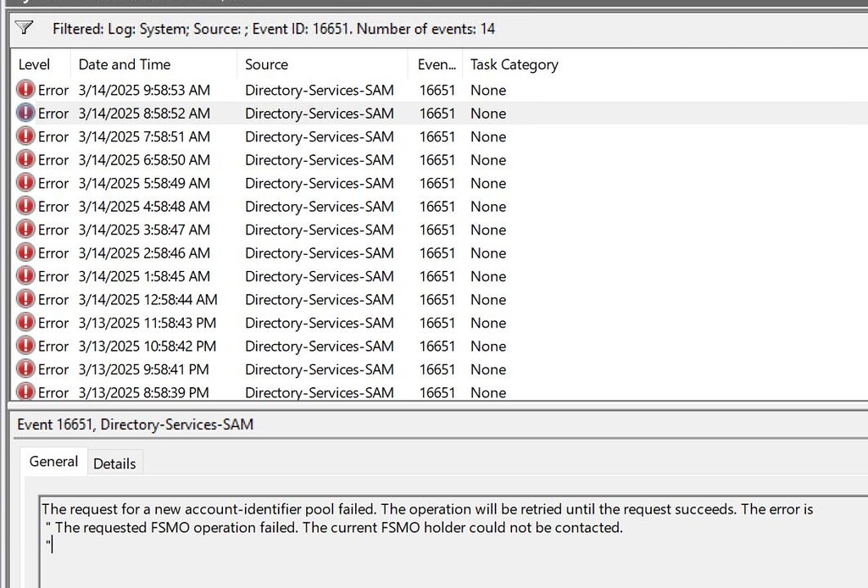This screenshot has height=588, width=868.
Task: Click the filter funnel icon above the event list
Action: click(23, 28)
